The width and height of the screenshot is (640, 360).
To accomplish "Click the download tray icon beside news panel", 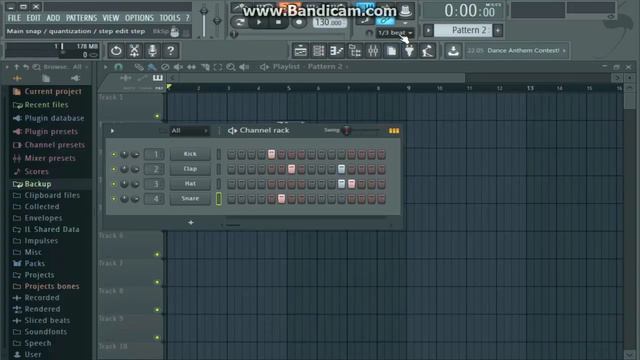I will point(453,51).
